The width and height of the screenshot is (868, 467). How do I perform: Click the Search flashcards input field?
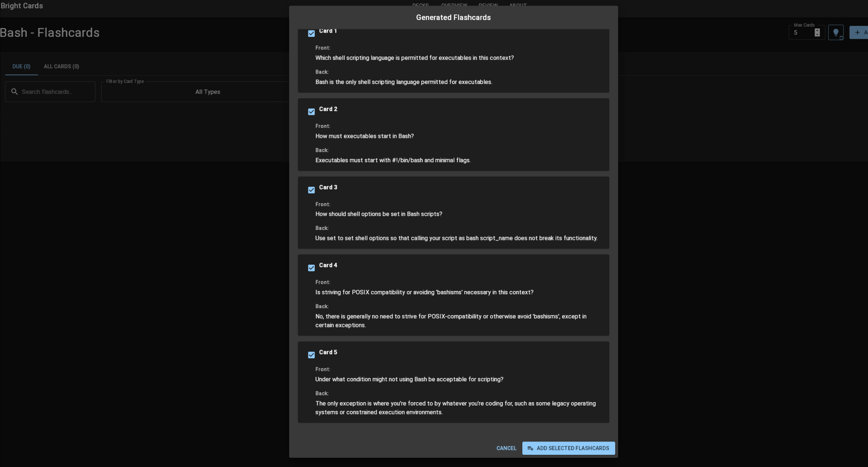[50, 92]
